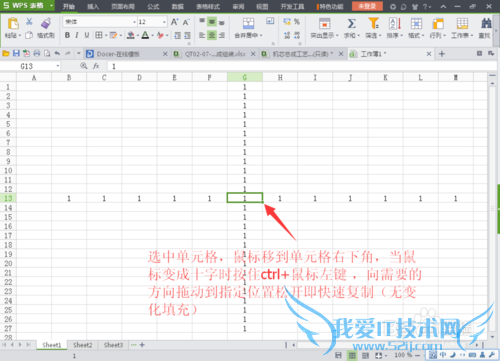Toggle Italic formatting
Viewport: 500px width, 361px height.
pos(77,35)
